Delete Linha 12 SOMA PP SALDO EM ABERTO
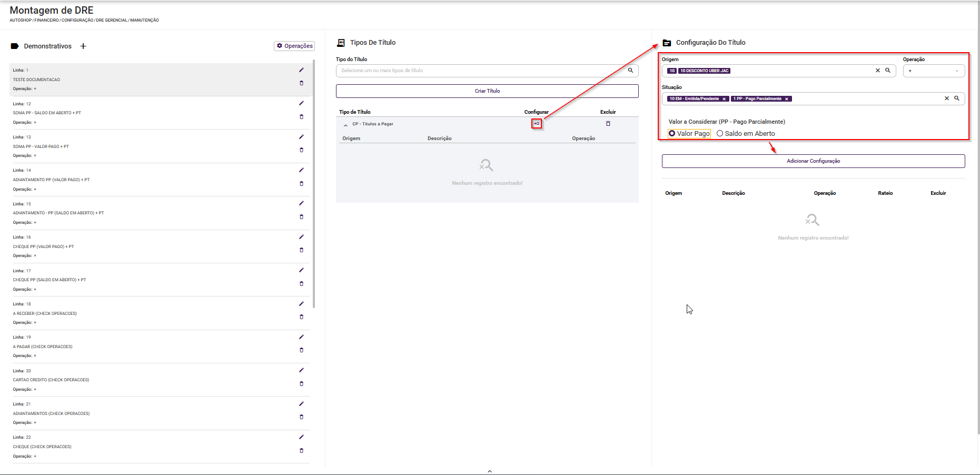 [301, 117]
